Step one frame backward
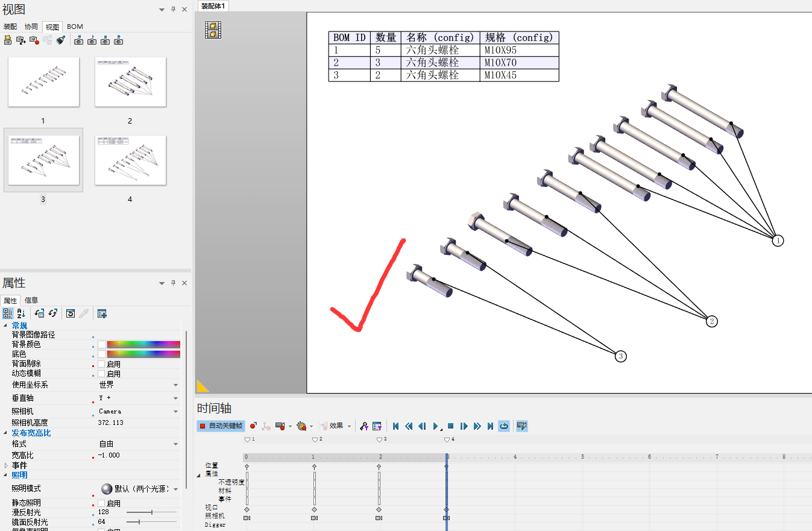Image resolution: width=812 pixels, height=531 pixels. (x=423, y=426)
